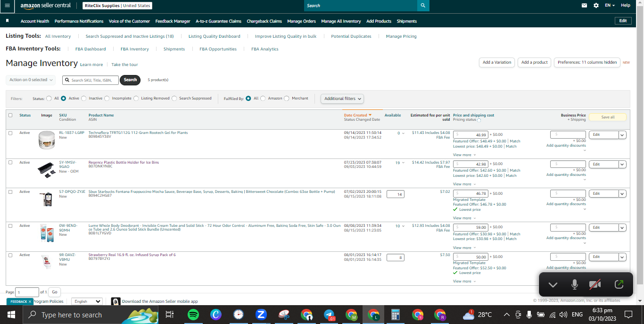Open Telegram from the taskbar
This screenshot has height=324, width=644.
click(329, 315)
